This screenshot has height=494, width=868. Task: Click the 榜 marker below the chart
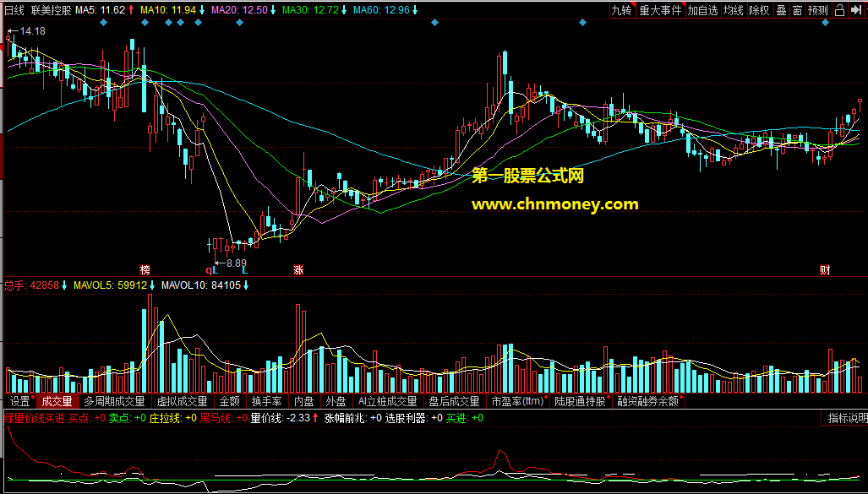(145, 270)
